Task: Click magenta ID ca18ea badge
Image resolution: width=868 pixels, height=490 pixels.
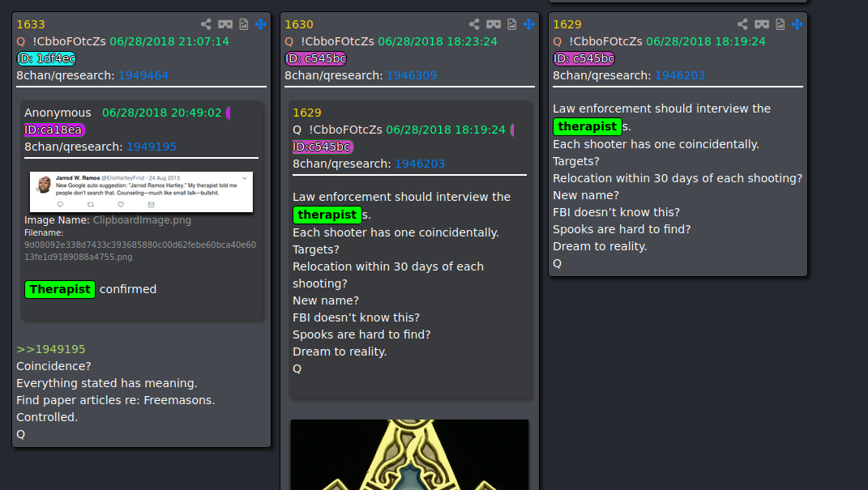Action: pyautogui.click(x=54, y=130)
